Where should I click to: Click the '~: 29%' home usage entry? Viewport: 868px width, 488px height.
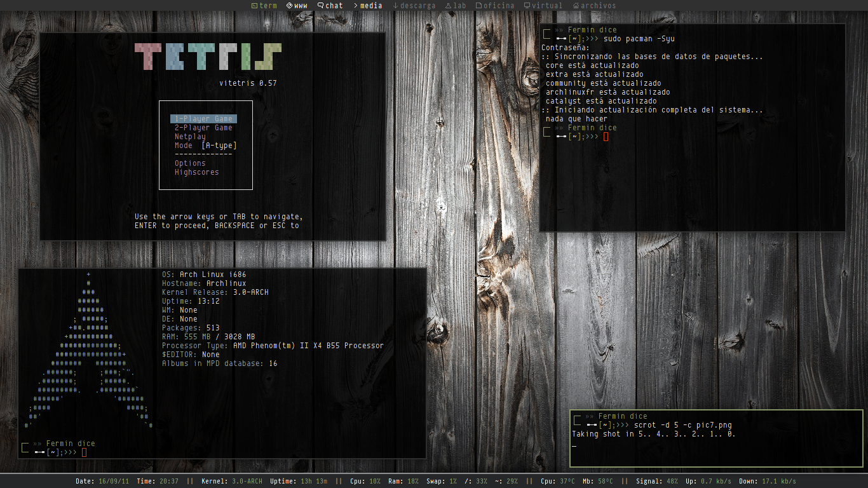click(506, 481)
